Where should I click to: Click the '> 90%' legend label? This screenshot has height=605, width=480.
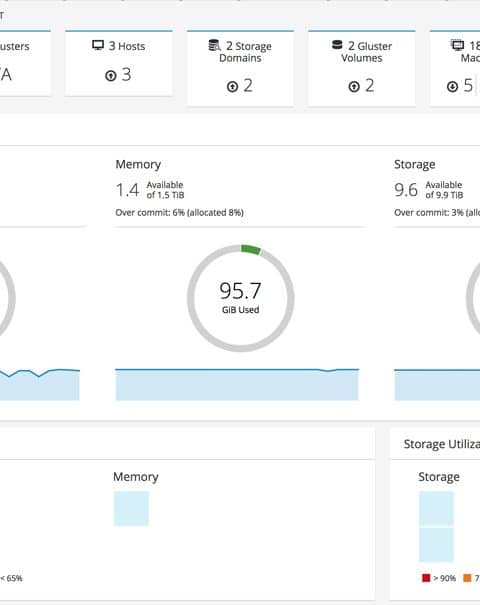tap(445, 578)
